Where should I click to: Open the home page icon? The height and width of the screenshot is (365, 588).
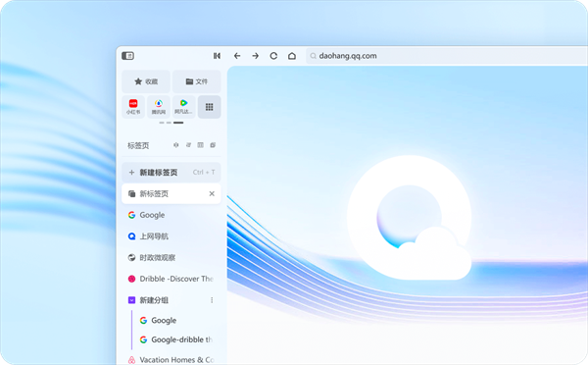292,56
